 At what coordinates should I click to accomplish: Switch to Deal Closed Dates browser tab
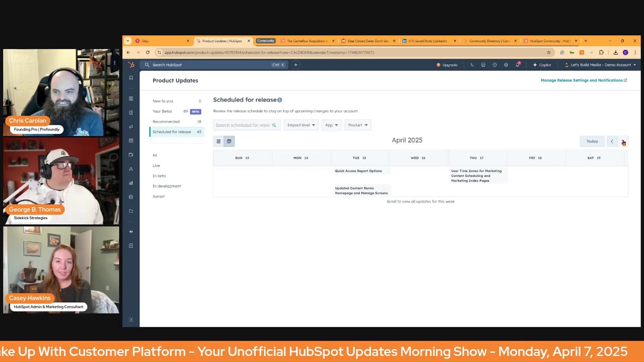coord(368,41)
